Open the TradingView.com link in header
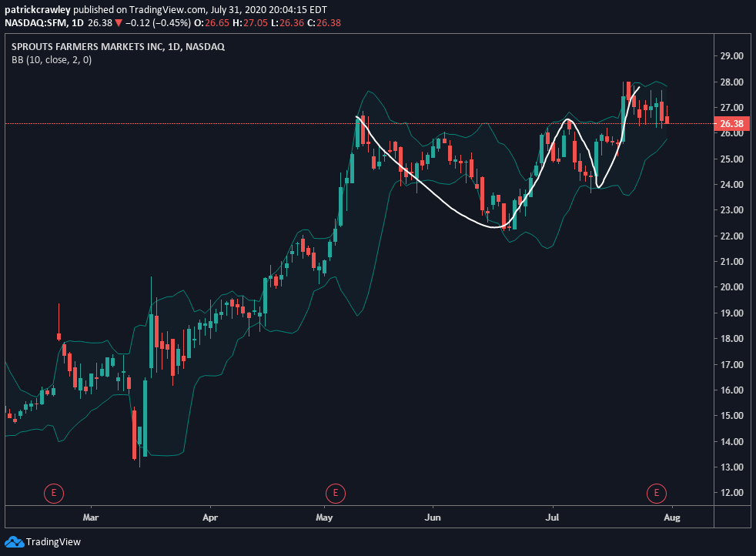This screenshot has height=556, width=756. (169, 10)
